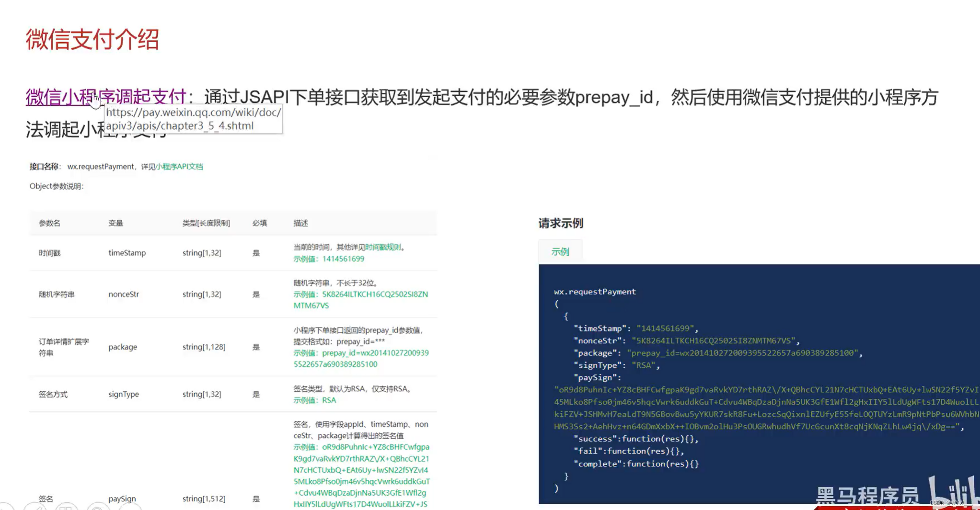Click the signType variable cell
Viewport: 980px width, 510px height.
click(124, 394)
